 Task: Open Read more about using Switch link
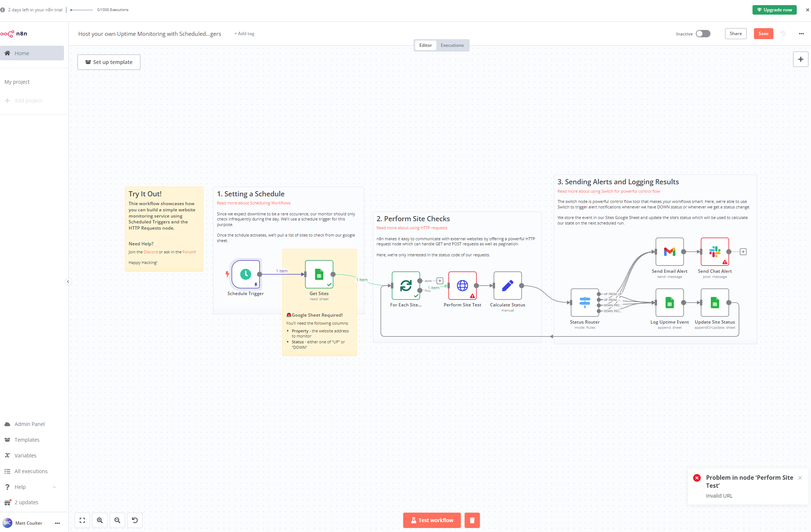[x=609, y=191]
